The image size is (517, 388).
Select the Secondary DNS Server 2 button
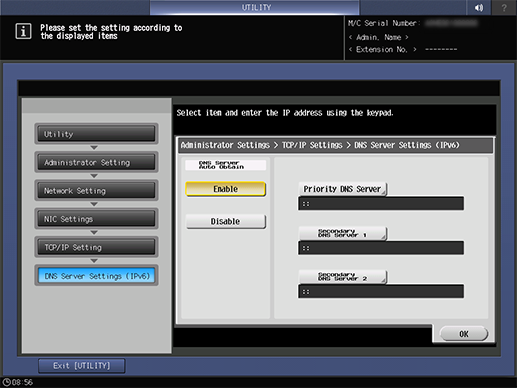342,276
